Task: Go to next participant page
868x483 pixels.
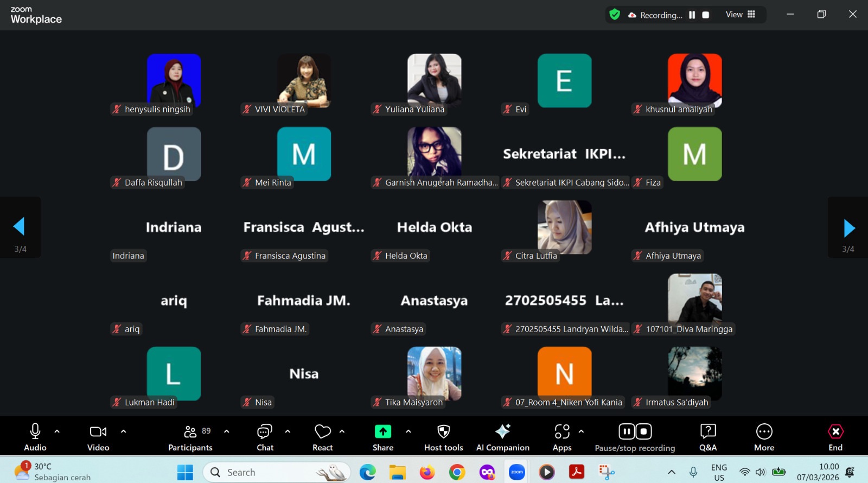Action: tap(848, 228)
